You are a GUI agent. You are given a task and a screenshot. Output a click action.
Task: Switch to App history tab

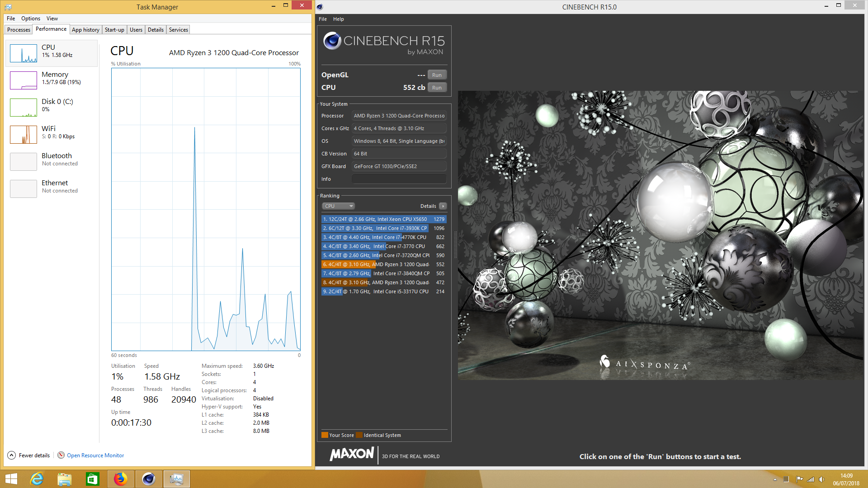point(85,30)
